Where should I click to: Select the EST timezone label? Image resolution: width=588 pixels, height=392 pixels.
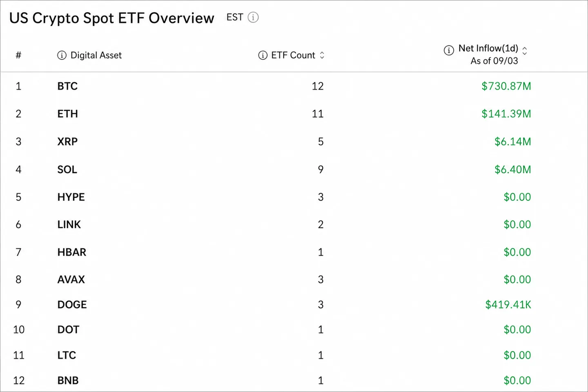click(235, 17)
